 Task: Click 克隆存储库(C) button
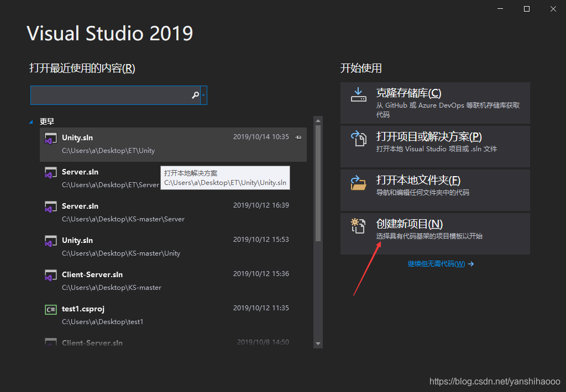[435, 103]
